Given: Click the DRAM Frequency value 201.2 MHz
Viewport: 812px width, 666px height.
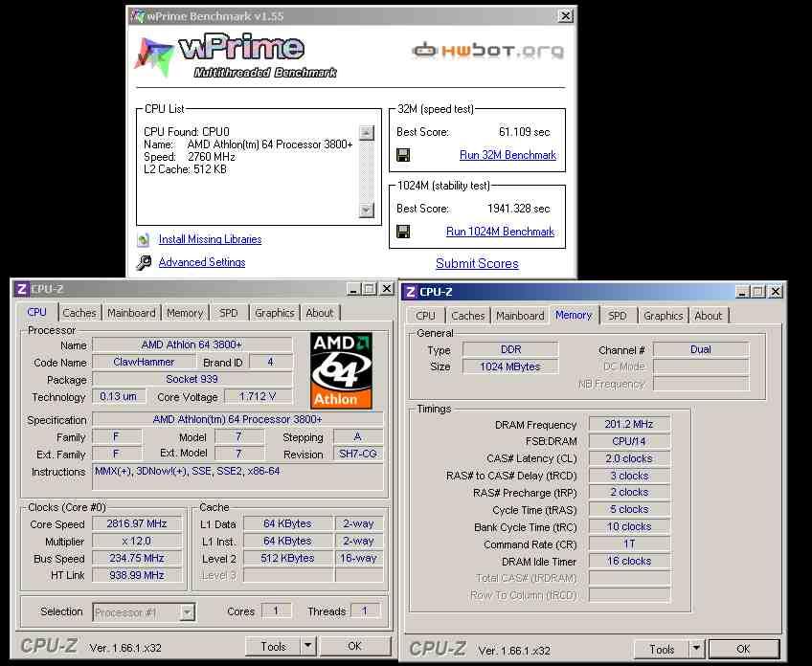Looking at the screenshot, I should tap(629, 424).
